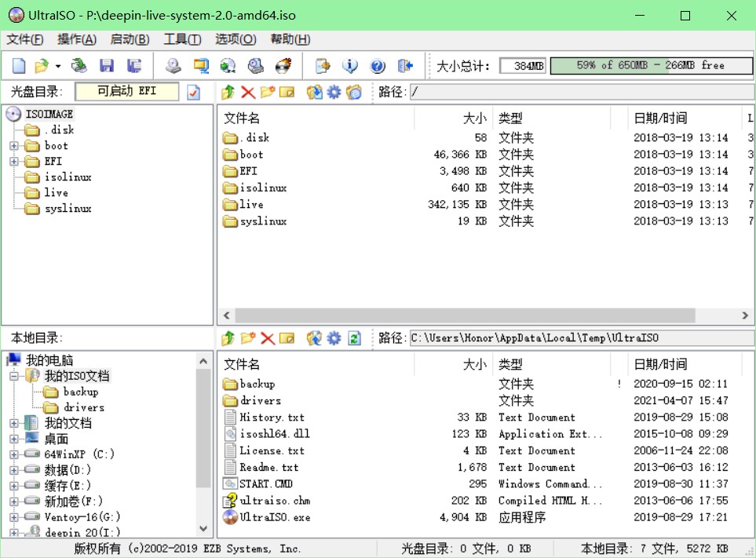Image resolution: width=756 pixels, height=558 pixels.
Task: Open the 启动(B) menu
Action: click(x=130, y=39)
